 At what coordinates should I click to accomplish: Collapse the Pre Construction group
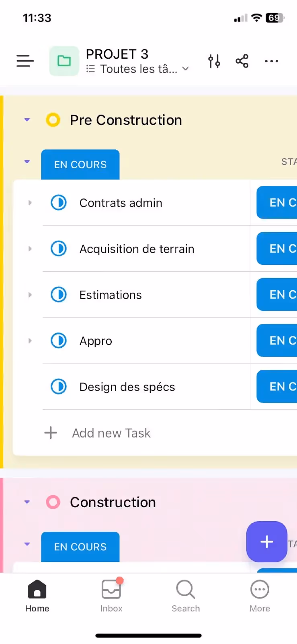pos(27,120)
